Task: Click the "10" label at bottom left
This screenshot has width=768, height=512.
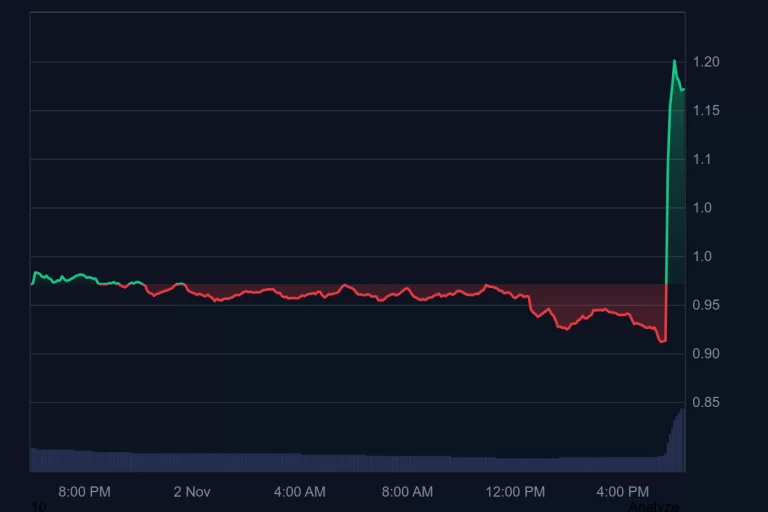Action: point(38,507)
